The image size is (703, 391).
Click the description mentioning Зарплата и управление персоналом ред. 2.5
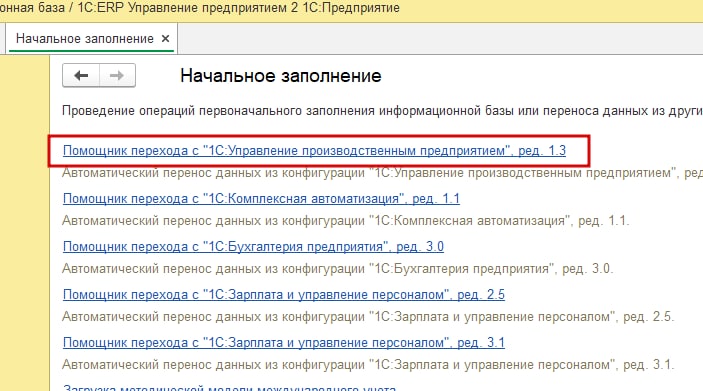(x=368, y=317)
